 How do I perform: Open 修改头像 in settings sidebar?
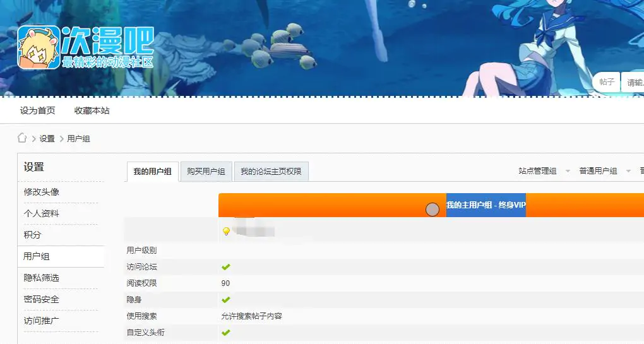point(42,192)
